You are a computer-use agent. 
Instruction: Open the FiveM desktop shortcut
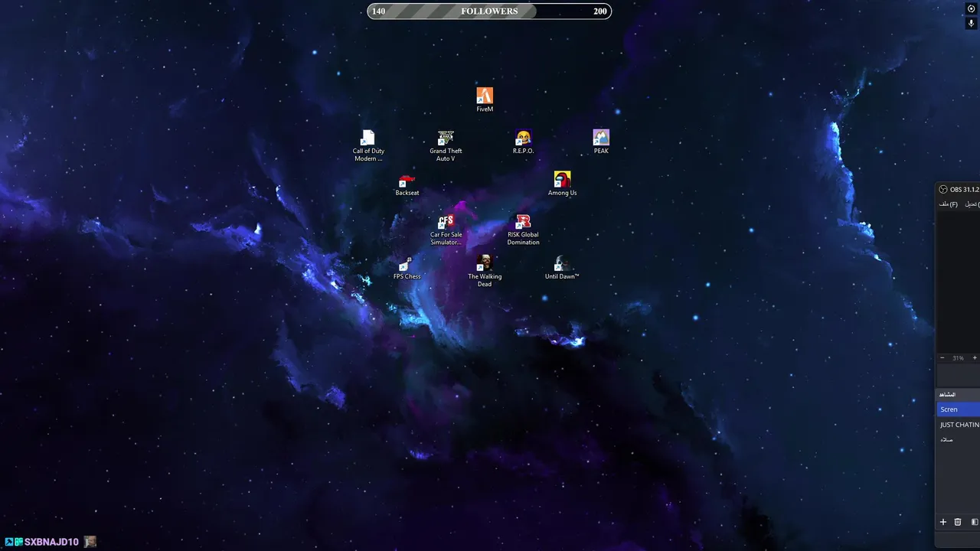coord(485,99)
